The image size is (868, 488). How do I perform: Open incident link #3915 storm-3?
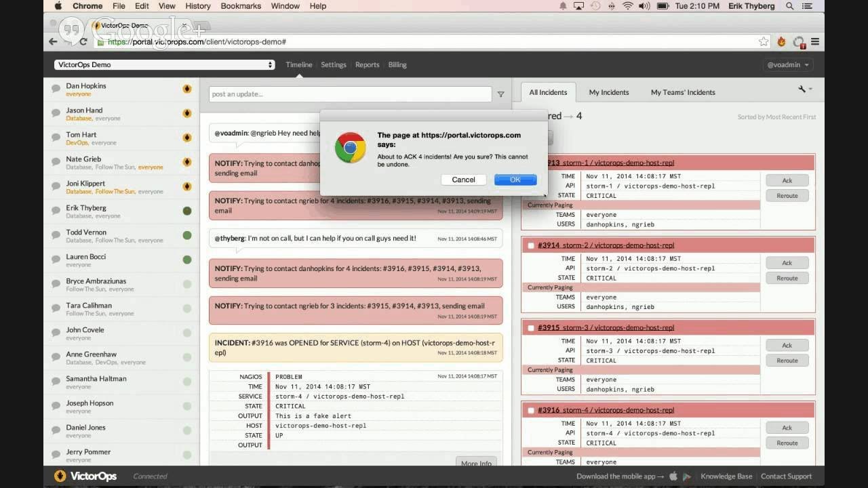(x=606, y=328)
